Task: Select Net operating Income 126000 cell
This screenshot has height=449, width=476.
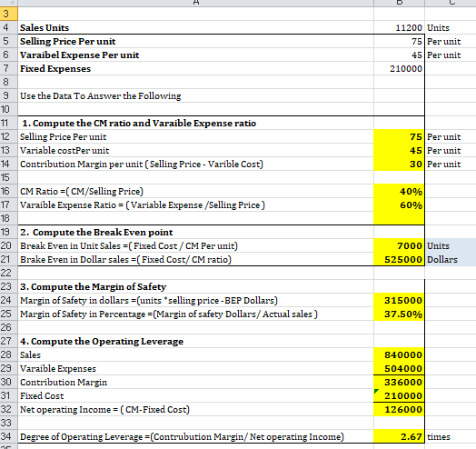Action: [x=399, y=410]
